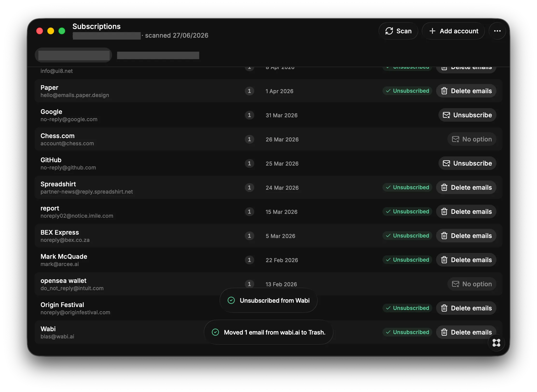This screenshot has height=392, width=537.
Task: Click Unsubscribed badge in Mark McQuade row
Action: point(407,260)
